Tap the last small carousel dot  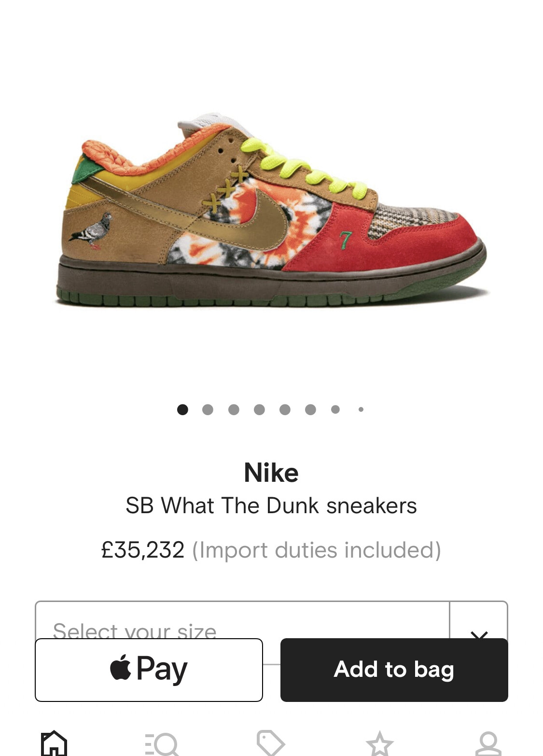pyautogui.click(x=361, y=409)
